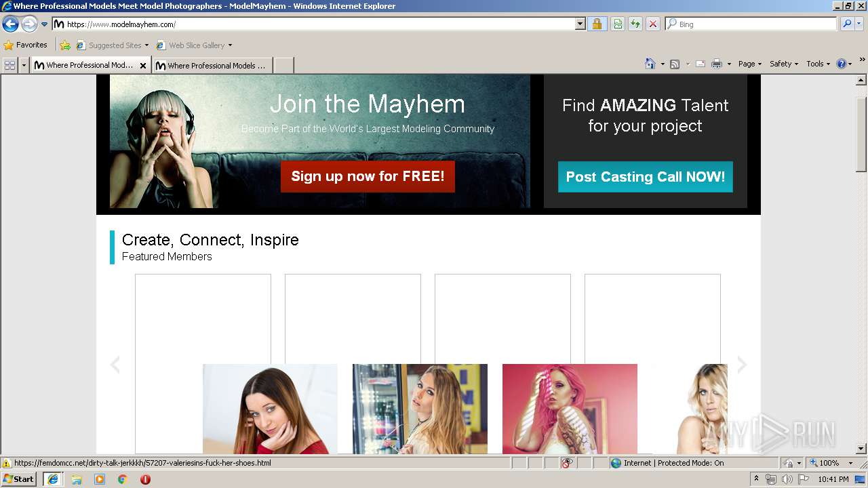This screenshot has width=868, height=488.
Task: Expand the Print options dropdown arrow
Action: click(729, 64)
